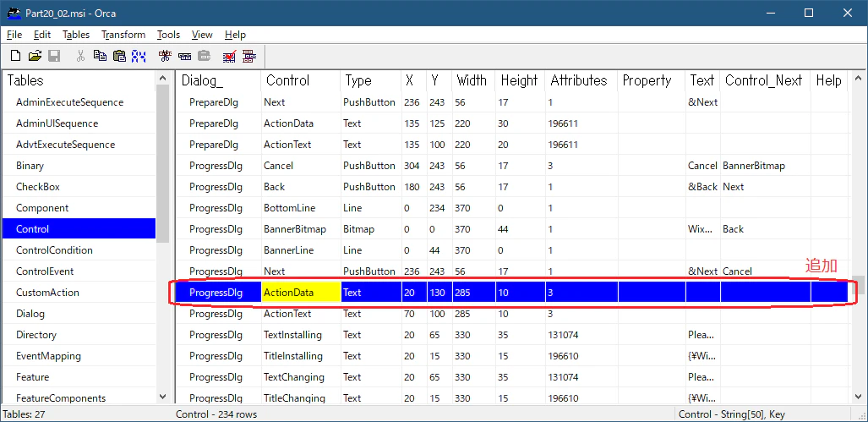Click the Validate icon with red checkmark
The width and height of the screenshot is (868, 422).
(x=229, y=55)
